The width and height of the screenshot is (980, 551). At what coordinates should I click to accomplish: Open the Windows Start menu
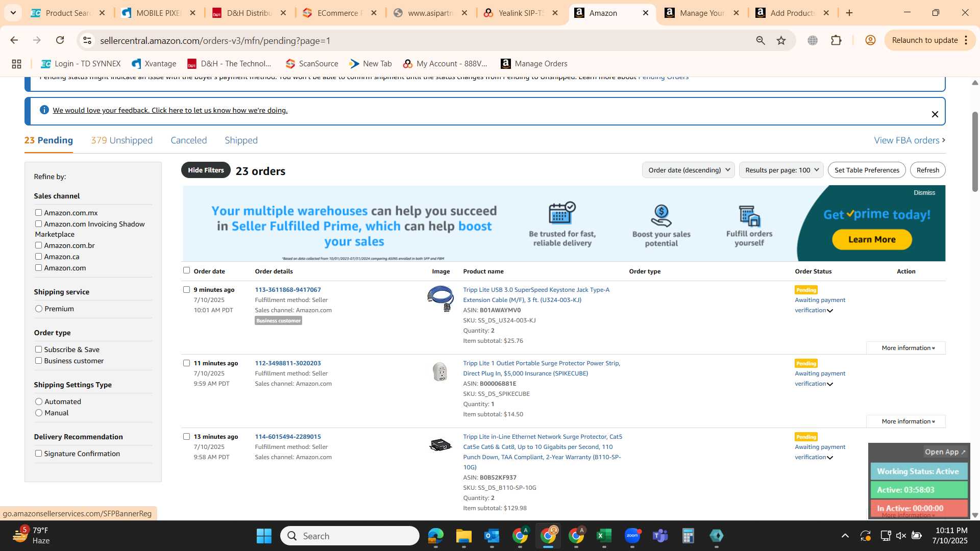point(264,536)
